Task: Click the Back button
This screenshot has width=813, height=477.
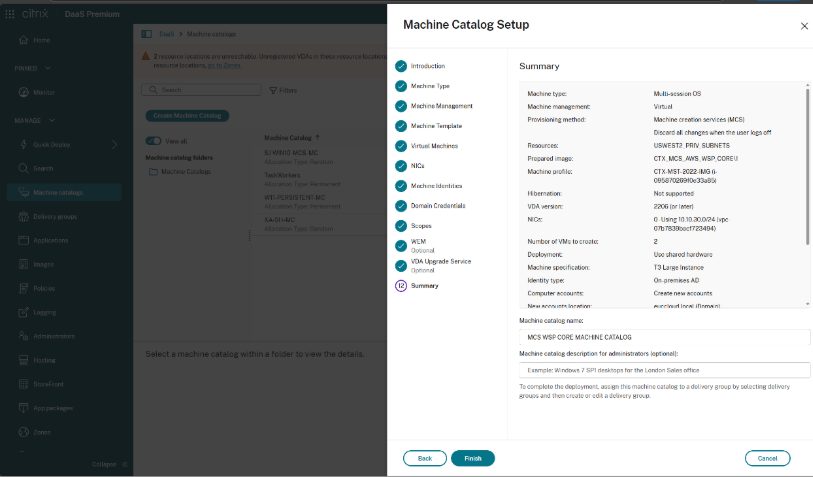Action: pyautogui.click(x=425, y=458)
